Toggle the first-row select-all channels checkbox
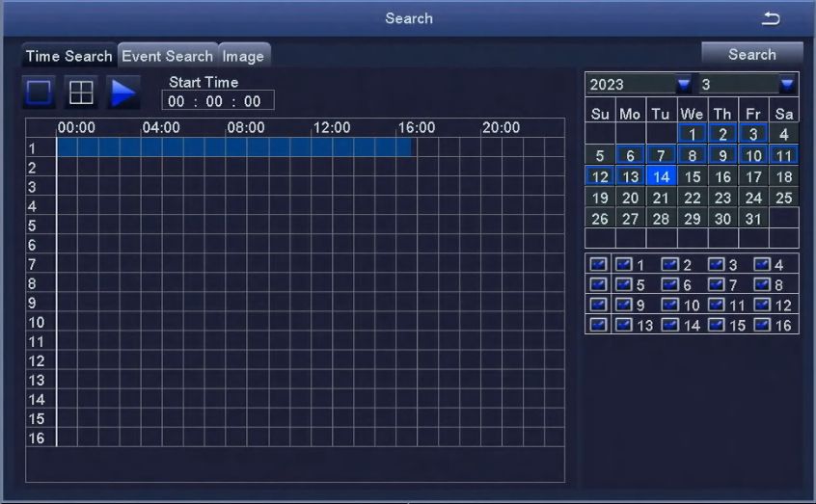The width and height of the screenshot is (816, 504). [599, 265]
